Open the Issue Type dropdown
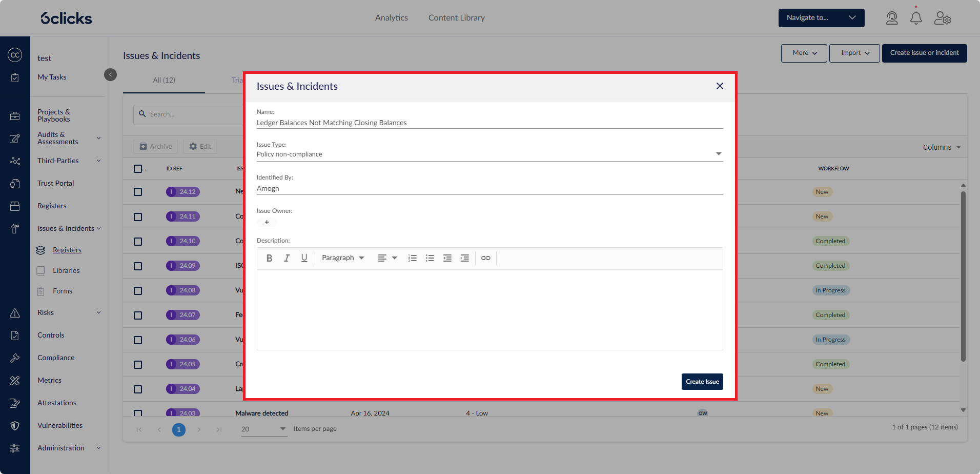The height and width of the screenshot is (474, 980). pyautogui.click(x=489, y=154)
